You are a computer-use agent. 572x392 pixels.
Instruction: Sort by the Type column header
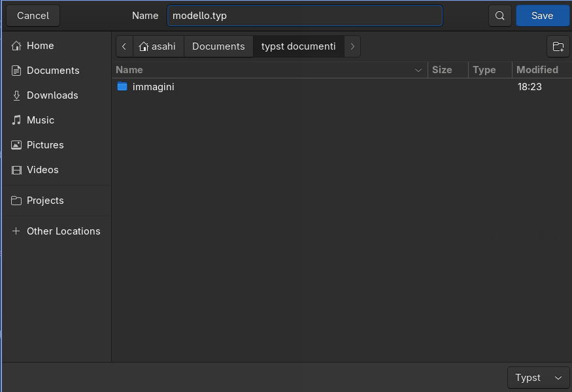point(490,70)
